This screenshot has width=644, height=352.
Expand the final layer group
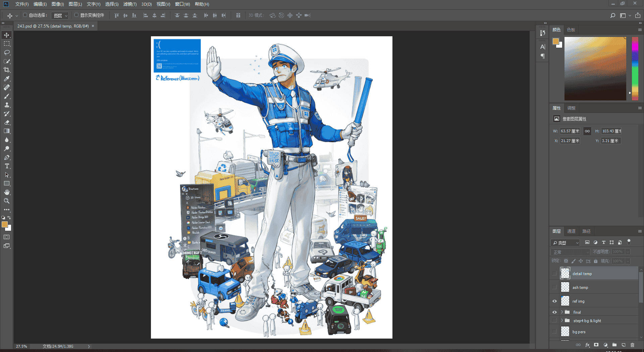tap(562, 312)
